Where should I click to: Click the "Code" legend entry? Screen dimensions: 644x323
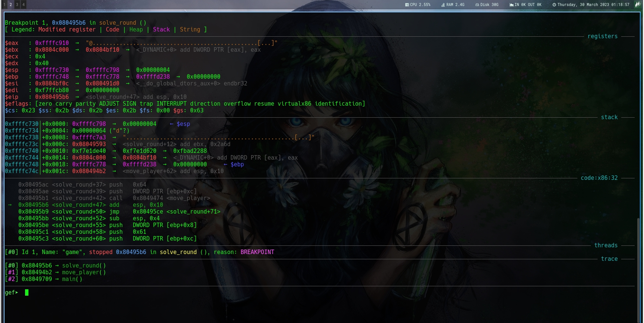tap(113, 29)
